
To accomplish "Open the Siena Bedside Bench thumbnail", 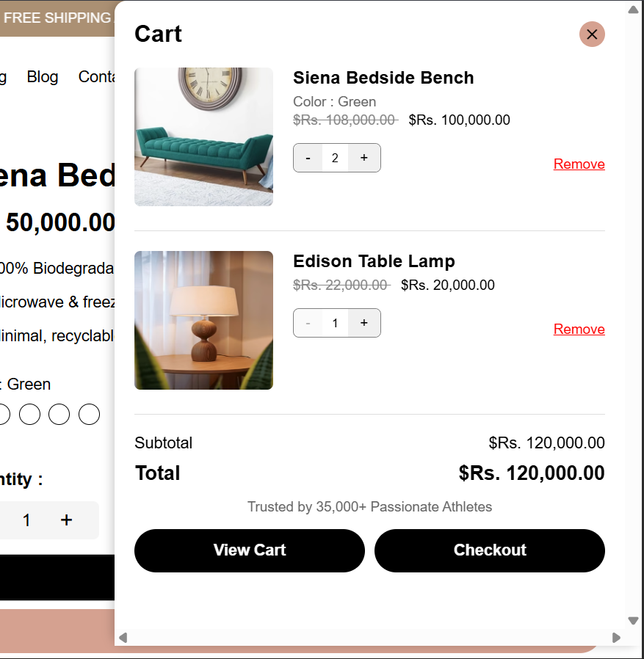I will (x=203, y=136).
